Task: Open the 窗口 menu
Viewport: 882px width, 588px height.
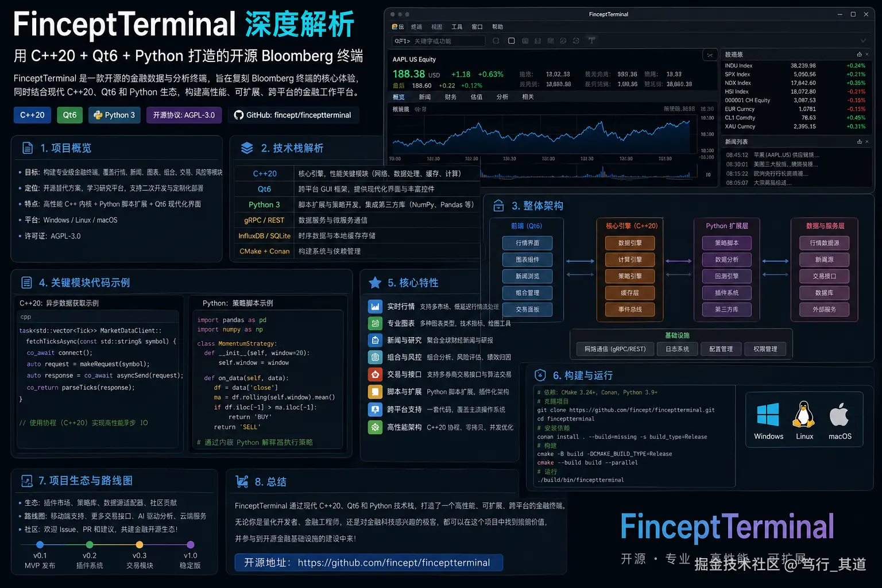Action: click(477, 27)
